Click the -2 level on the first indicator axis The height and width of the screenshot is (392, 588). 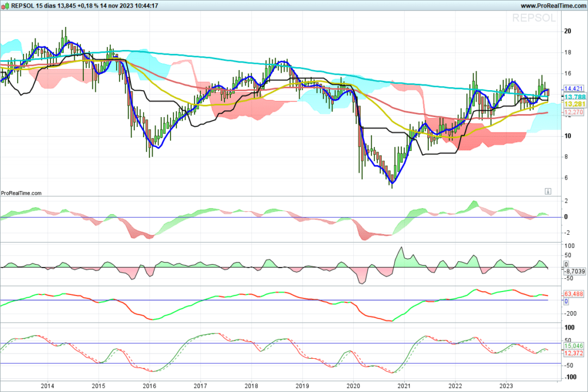568,232
